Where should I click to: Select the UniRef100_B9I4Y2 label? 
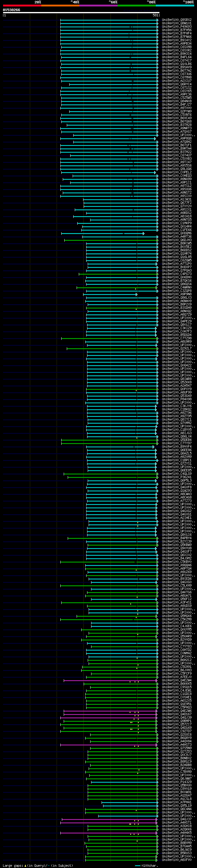click(x=177, y=40)
